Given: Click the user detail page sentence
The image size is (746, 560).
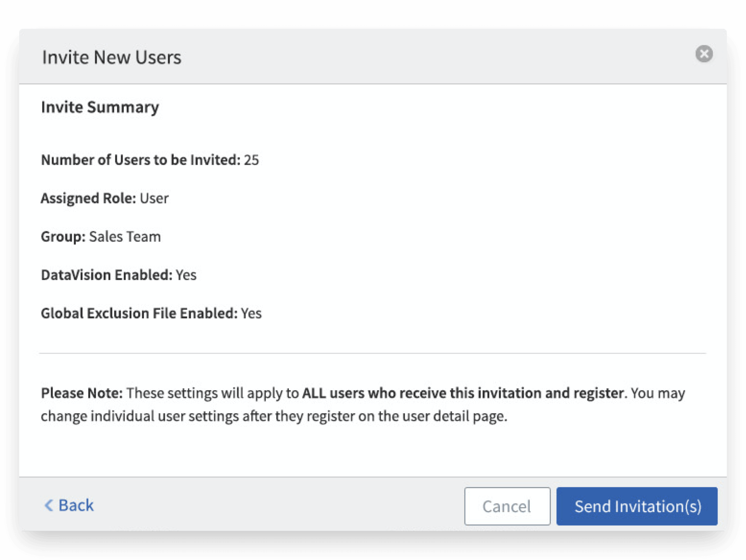Looking at the screenshot, I should (x=273, y=416).
